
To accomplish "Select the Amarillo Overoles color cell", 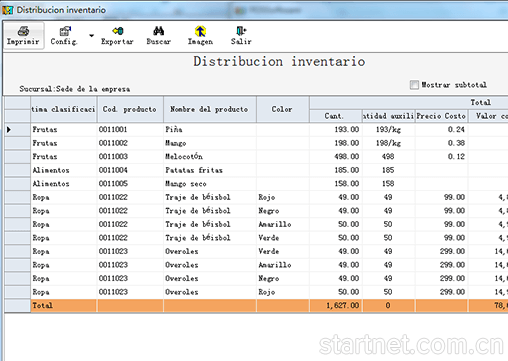I will click(x=282, y=265).
